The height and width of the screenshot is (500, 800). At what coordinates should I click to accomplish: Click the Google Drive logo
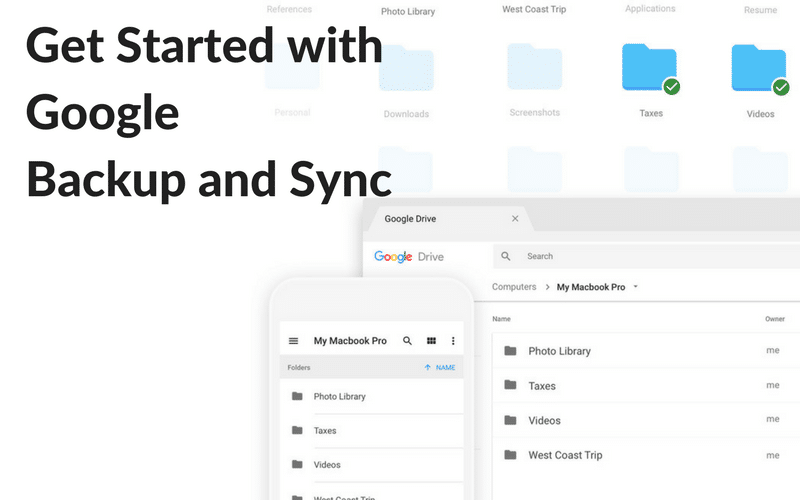[x=408, y=257]
